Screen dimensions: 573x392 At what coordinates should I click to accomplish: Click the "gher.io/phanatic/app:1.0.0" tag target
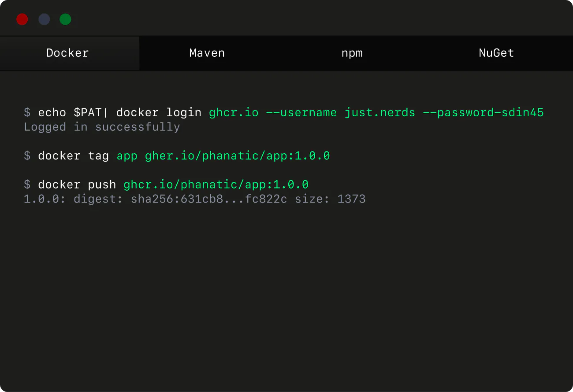(237, 156)
